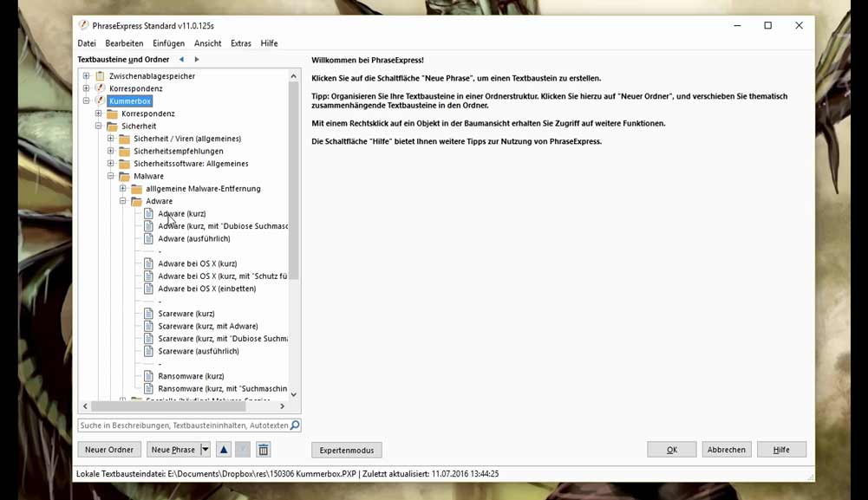Confirm with the OK button
Image resolution: width=868 pixels, height=500 pixels.
(671, 450)
